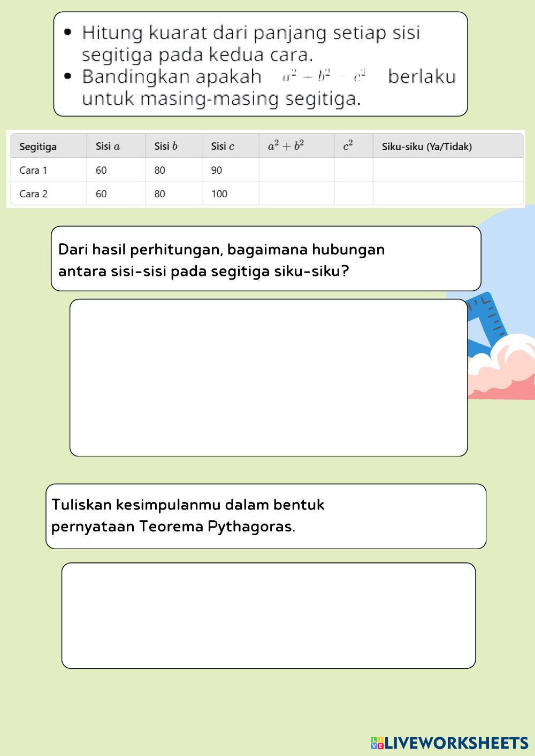Click the blurred a² + b² = c² formula
Image resolution: width=535 pixels, height=756 pixels.
(x=324, y=76)
